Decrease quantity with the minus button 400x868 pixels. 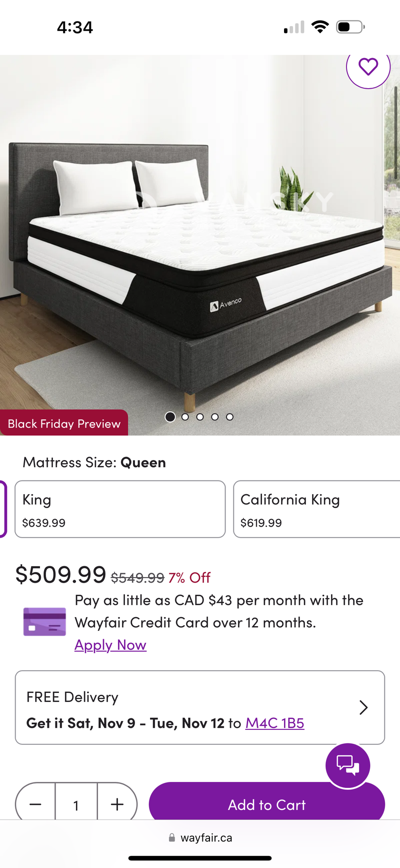35,804
